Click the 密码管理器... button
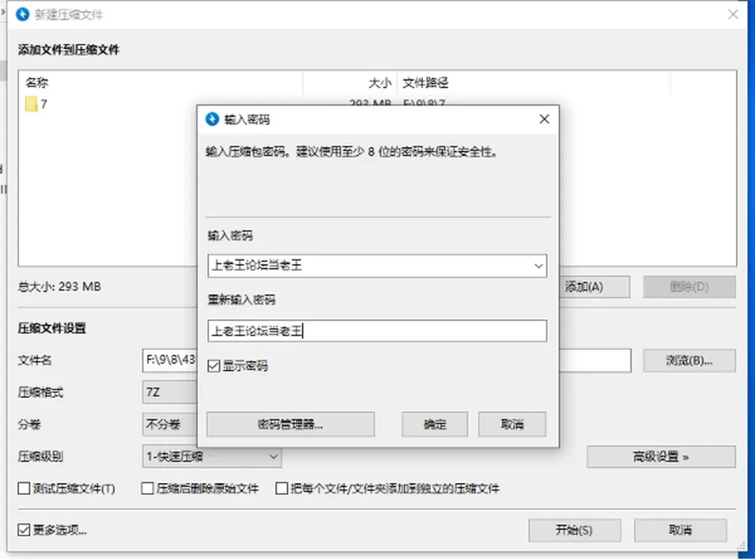755x560 pixels. point(290,424)
